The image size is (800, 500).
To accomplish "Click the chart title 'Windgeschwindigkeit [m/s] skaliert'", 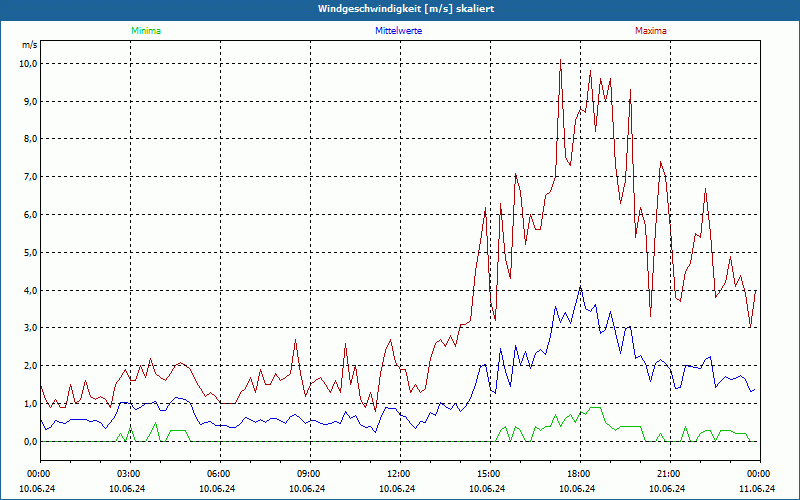I will pos(406,9).
